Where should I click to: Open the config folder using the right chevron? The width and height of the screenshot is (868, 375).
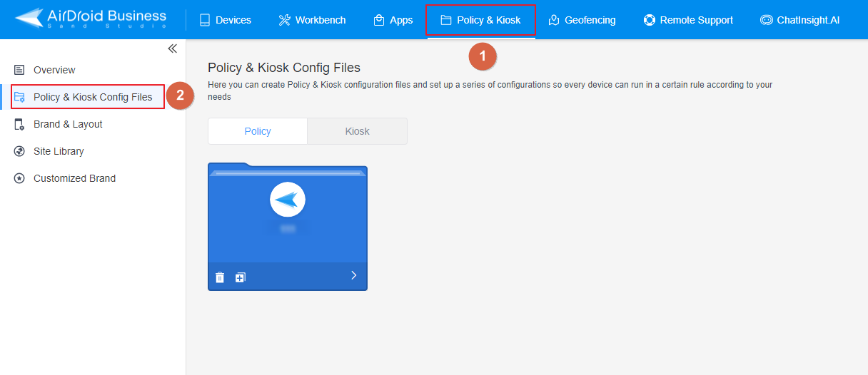(x=353, y=276)
